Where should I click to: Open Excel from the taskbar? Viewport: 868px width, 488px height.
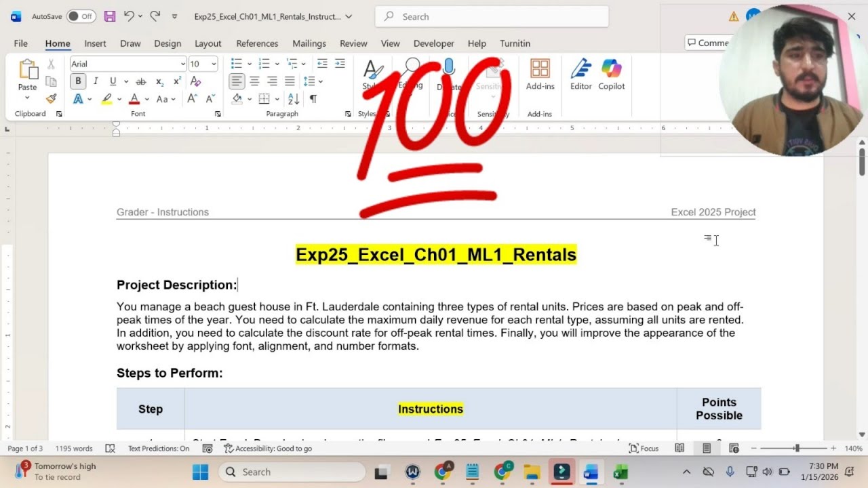click(620, 472)
